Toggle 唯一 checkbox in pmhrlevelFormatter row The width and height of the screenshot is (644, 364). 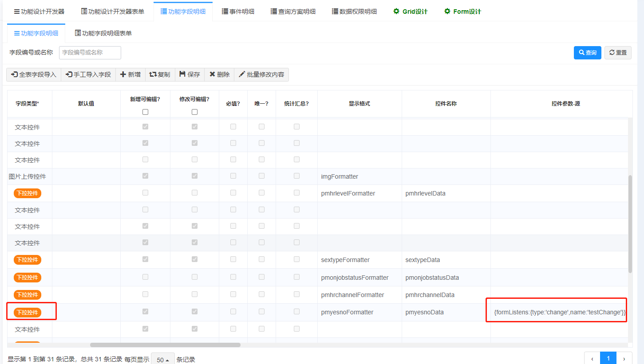pyautogui.click(x=261, y=193)
